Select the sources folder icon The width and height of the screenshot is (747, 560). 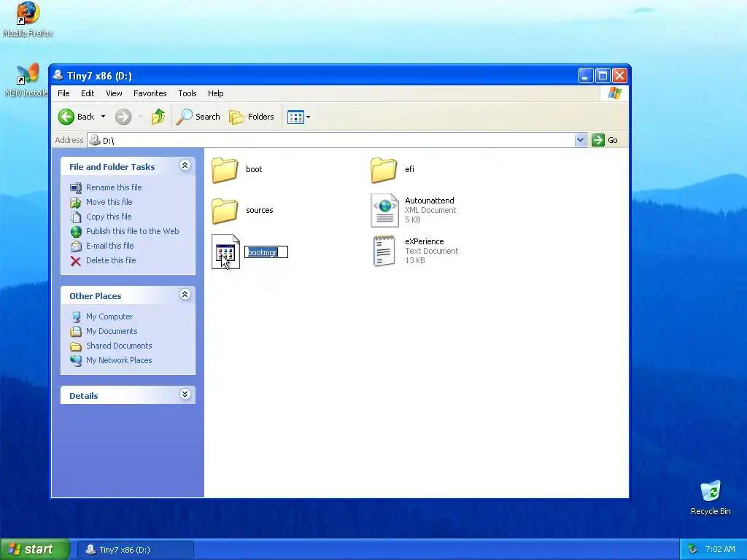(x=225, y=211)
